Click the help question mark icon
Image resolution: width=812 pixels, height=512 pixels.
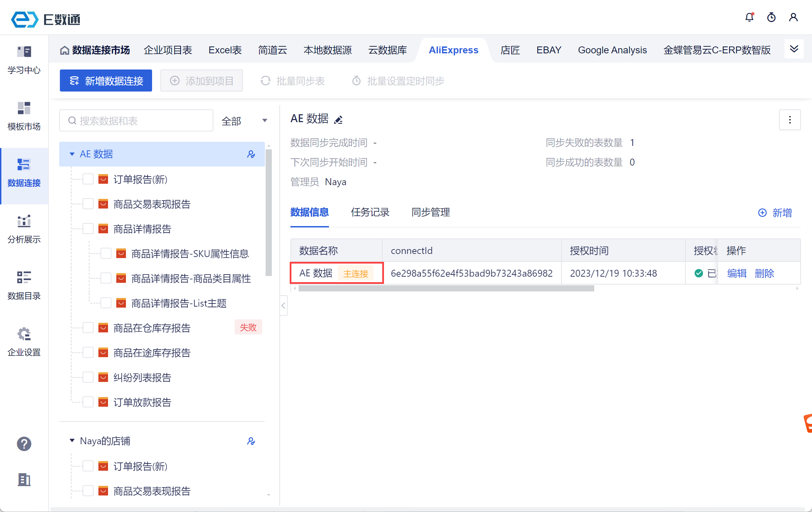click(x=24, y=444)
